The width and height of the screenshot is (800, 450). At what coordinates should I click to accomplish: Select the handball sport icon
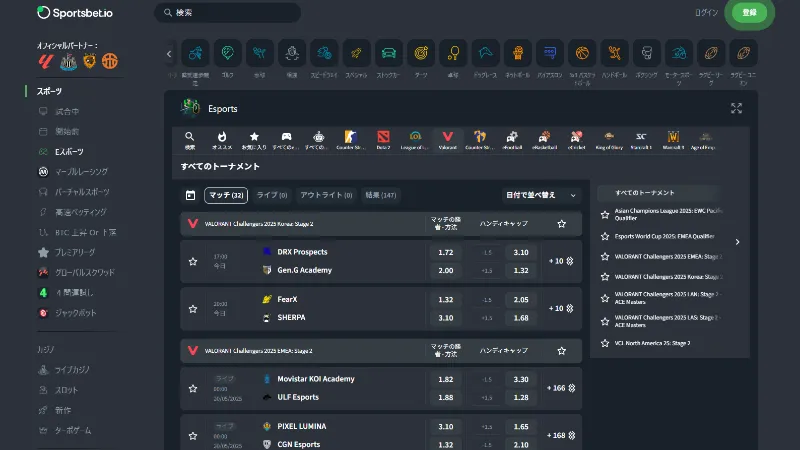tap(614, 53)
